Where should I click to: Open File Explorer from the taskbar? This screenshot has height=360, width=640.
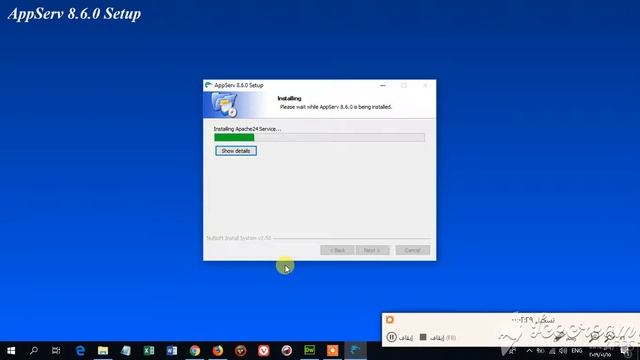103,351
